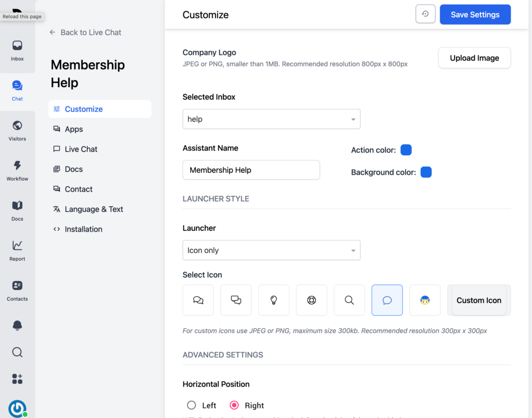The width and height of the screenshot is (532, 418).
Task: Click the revert settings icon near Save Settings
Action: 425,14
